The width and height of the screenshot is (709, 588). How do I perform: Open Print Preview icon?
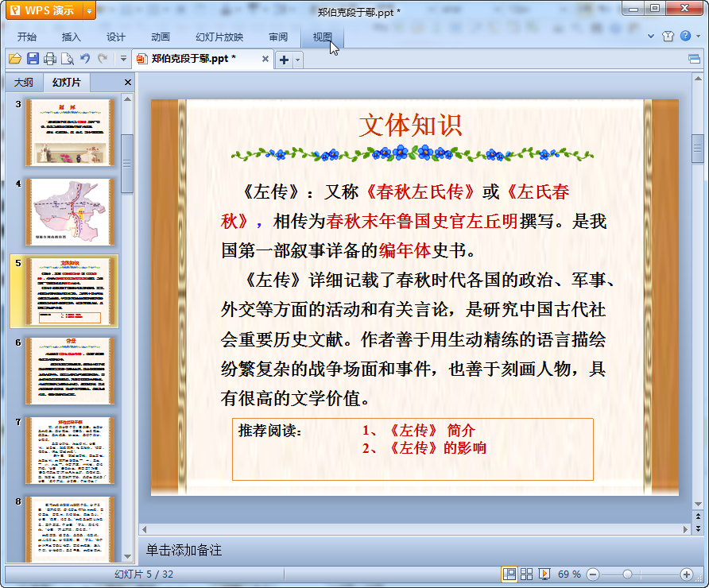click(x=68, y=59)
